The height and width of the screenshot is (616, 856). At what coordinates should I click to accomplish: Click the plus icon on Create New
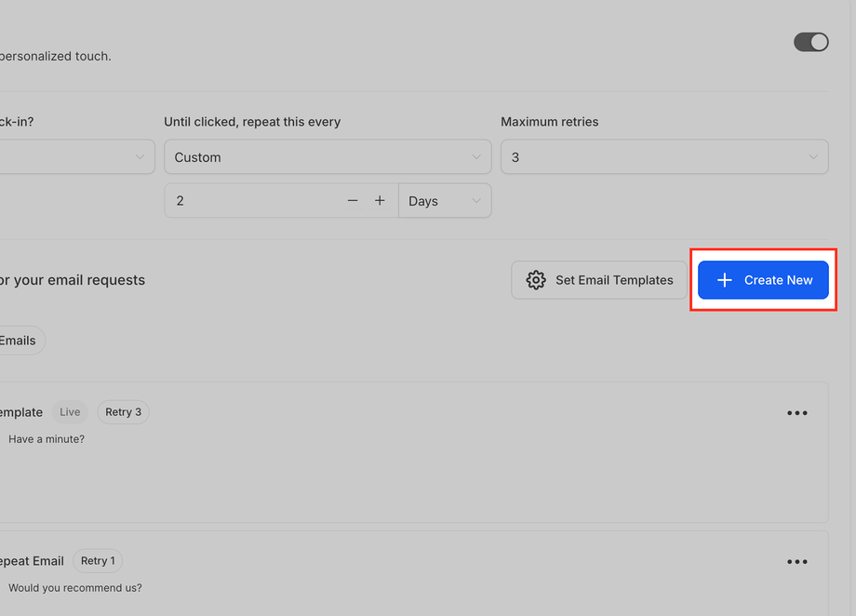tap(725, 280)
